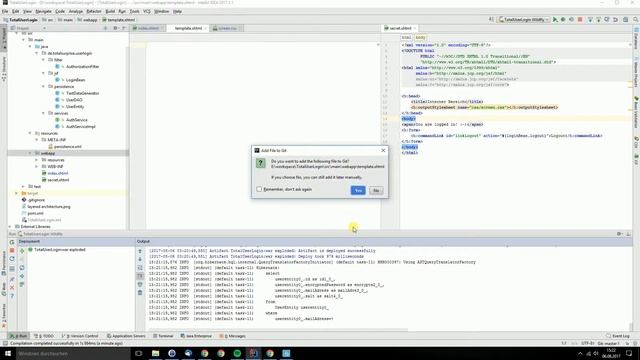640x360 pixels.
Task: Click the Run panel settings gear icon
Action: [619, 234]
